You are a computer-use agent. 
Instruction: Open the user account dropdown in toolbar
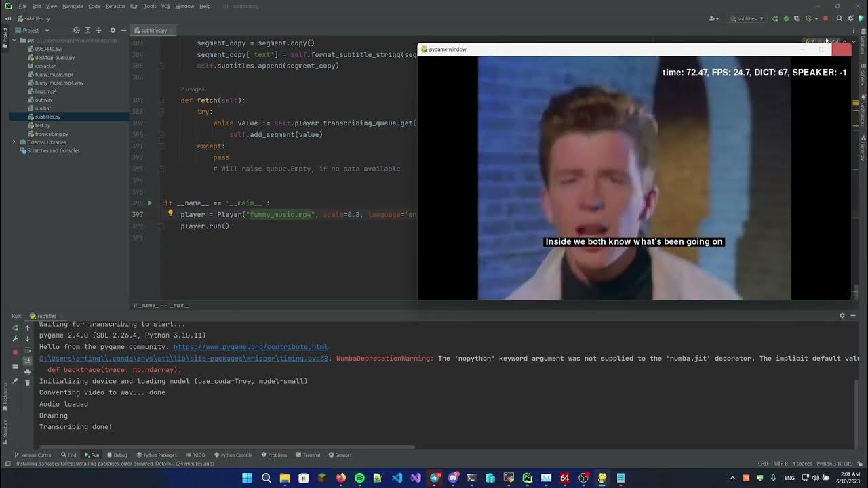pos(713,18)
